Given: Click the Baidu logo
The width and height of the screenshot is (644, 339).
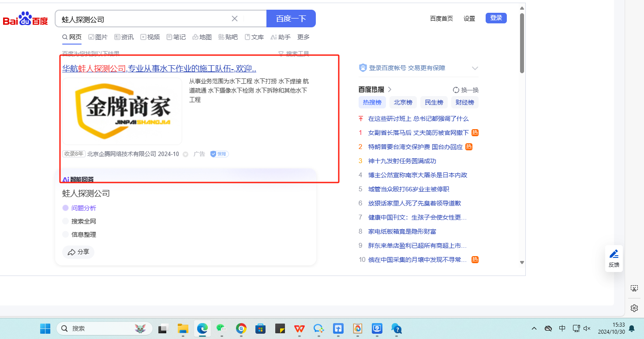Looking at the screenshot, I should pos(25,19).
